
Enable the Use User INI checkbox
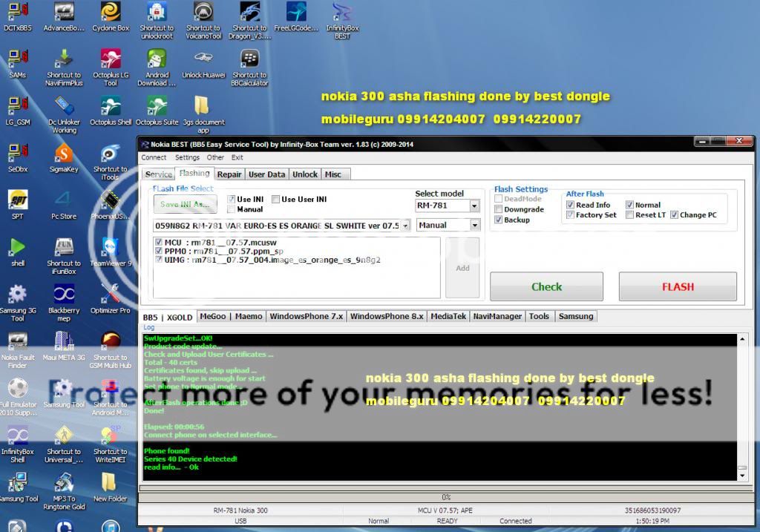coord(276,199)
